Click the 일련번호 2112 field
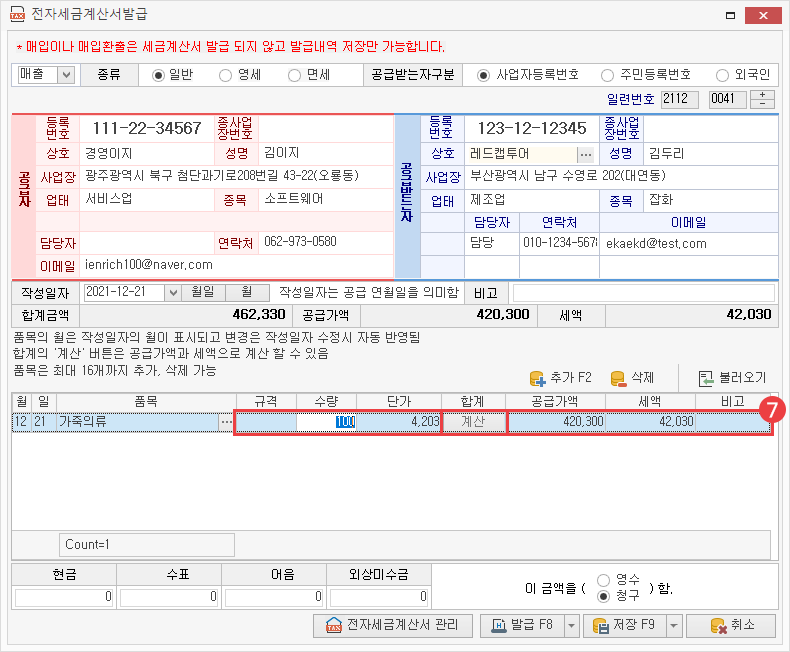This screenshot has width=790, height=652. tap(680, 99)
